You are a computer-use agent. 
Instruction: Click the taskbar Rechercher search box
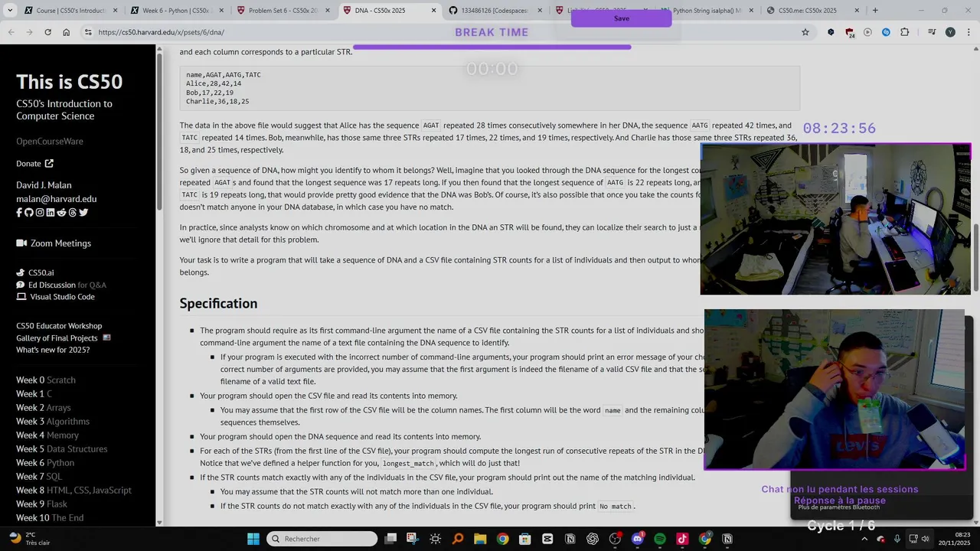click(322, 539)
